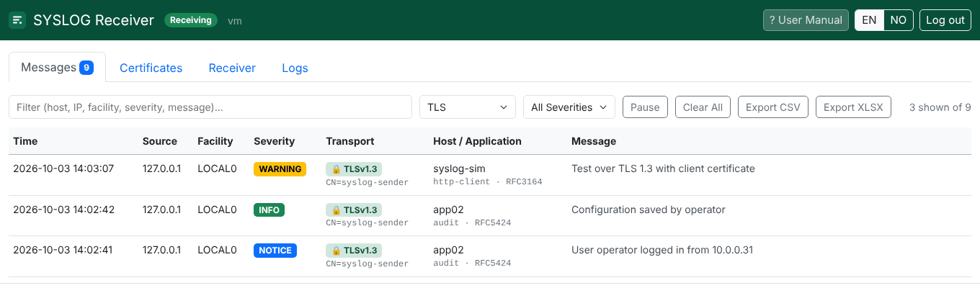This screenshot has width=980, height=288.
Task: Click the INFO severity badge
Action: point(269,210)
